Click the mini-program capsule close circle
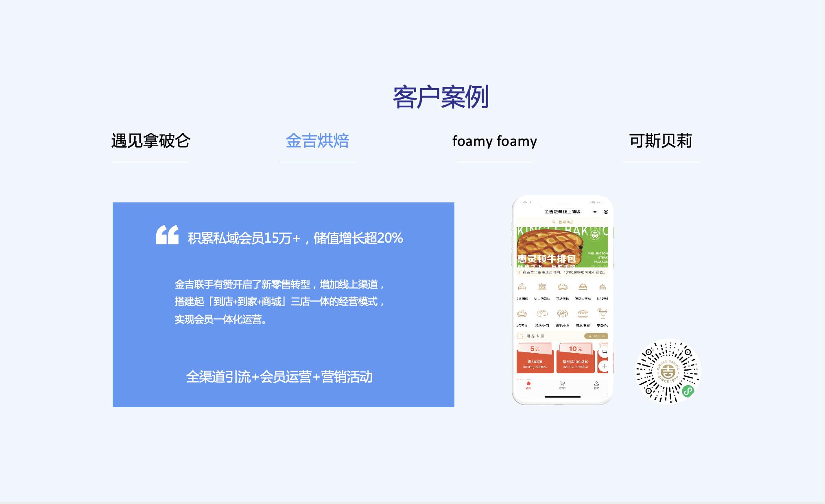The image size is (825, 504). click(605, 212)
